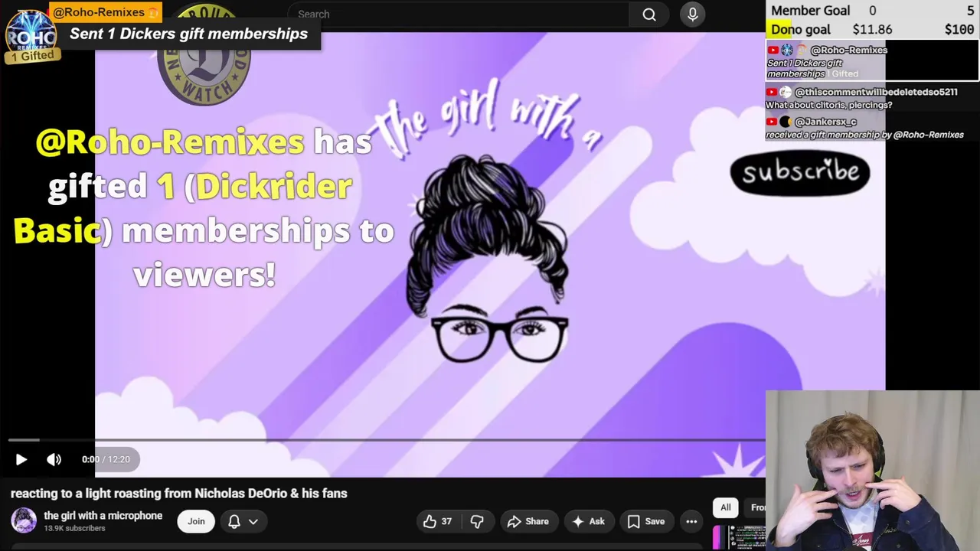Screen dimensions: 980x551
Task: Click the subscribe graphic in the video
Action: [800, 173]
